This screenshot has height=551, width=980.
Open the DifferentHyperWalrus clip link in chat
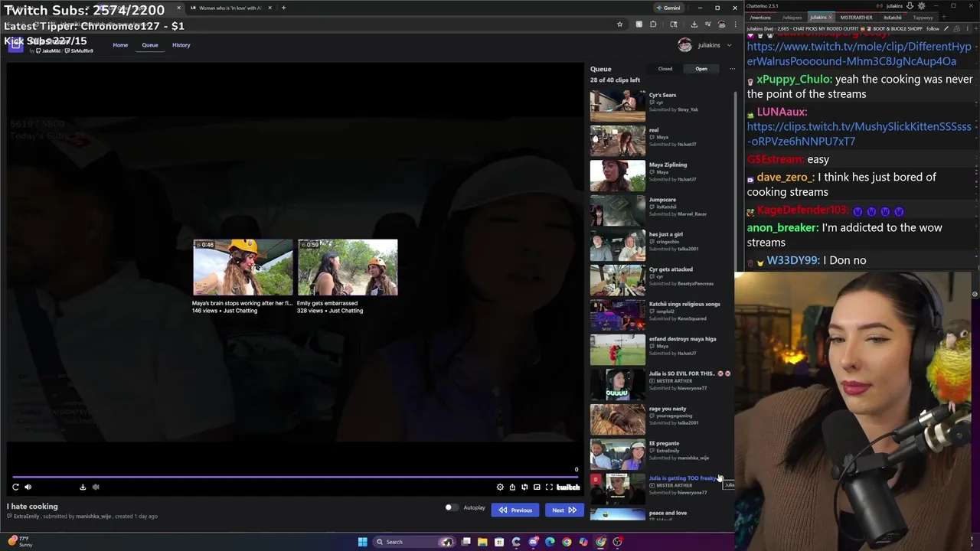click(x=859, y=54)
